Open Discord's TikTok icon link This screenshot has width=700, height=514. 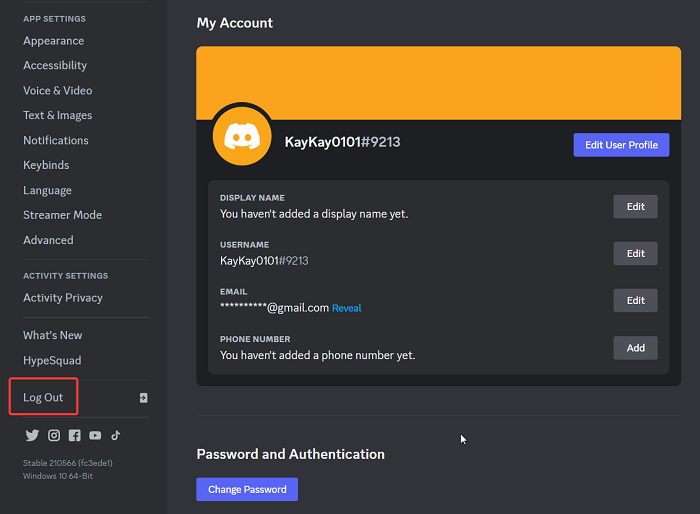(116, 435)
